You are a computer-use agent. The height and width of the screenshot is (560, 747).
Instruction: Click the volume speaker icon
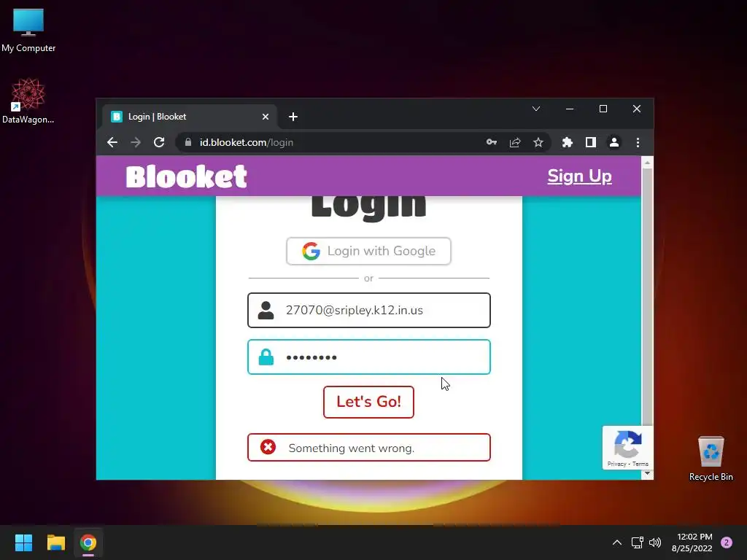(656, 542)
